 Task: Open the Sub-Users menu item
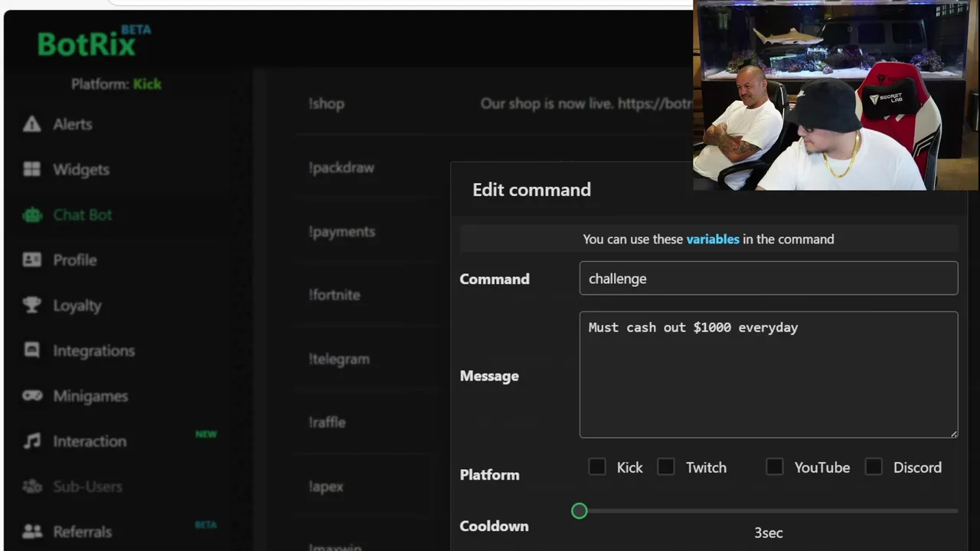pos(87,487)
